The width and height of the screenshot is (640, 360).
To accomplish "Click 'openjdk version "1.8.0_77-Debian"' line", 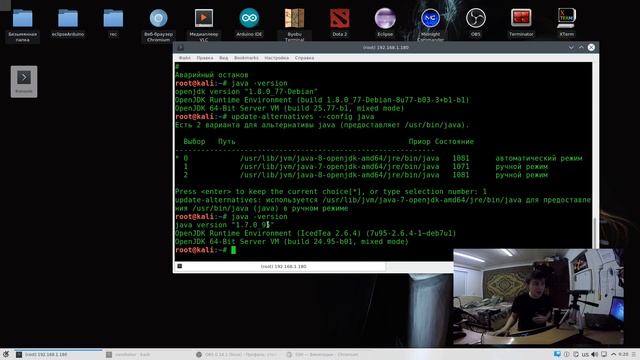I will point(246,92).
